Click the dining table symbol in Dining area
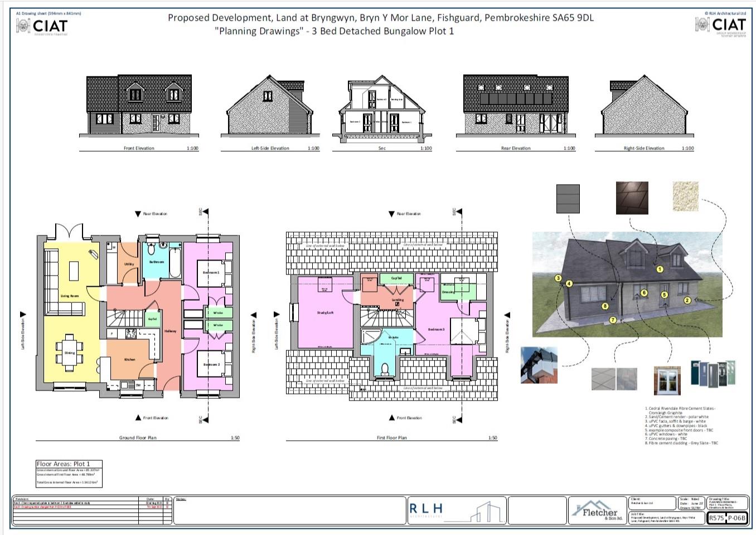 pos(70,353)
